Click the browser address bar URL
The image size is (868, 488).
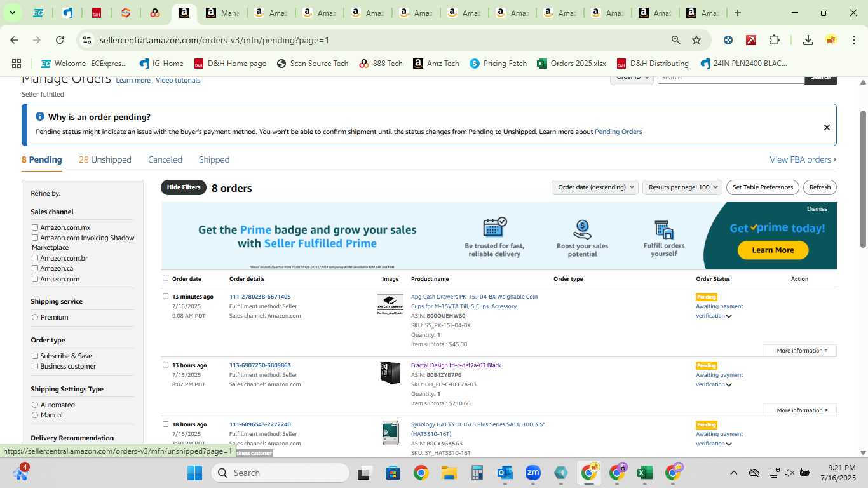tap(214, 40)
